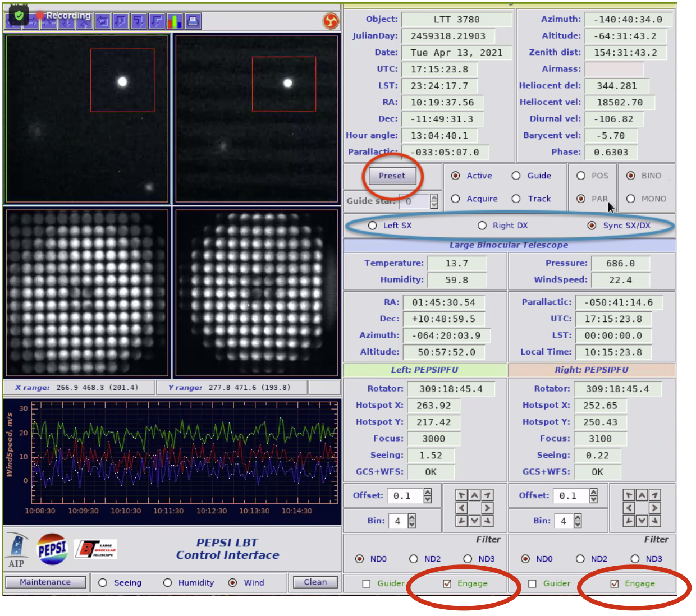
Task: Select the ND2 filter for Left PEPSIPFU
Action: (x=414, y=559)
